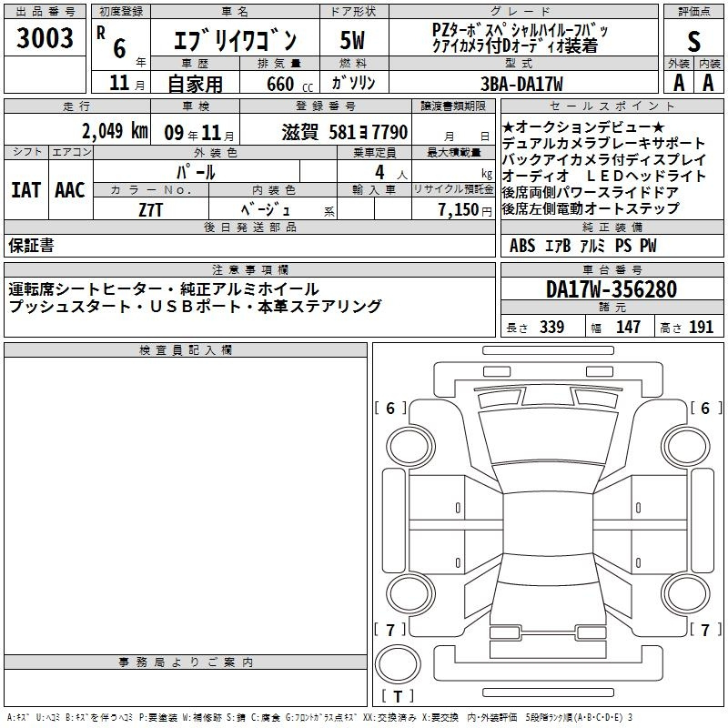This screenshot has width=728, height=728.
Task: Select the recycle deposit 7,150円
Action: [465, 210]
